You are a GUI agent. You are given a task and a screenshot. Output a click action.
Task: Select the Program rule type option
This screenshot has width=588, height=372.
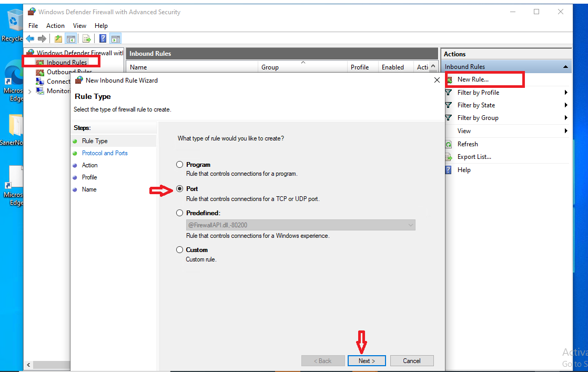click(180, 165)
